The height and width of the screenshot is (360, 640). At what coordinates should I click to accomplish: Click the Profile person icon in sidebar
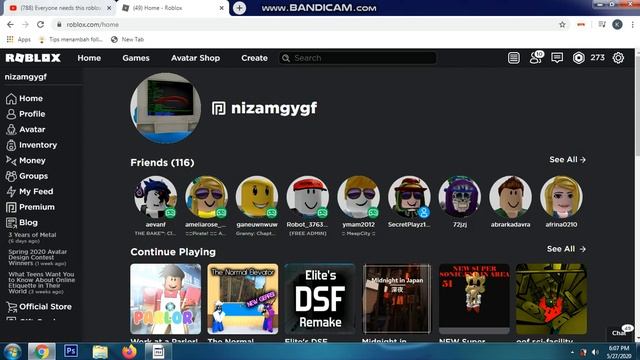11,114
